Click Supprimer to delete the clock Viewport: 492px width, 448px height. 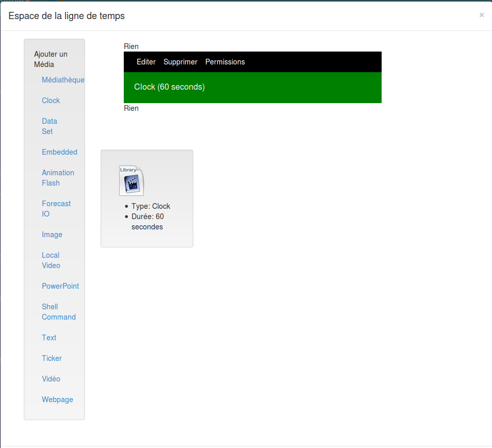181,62
